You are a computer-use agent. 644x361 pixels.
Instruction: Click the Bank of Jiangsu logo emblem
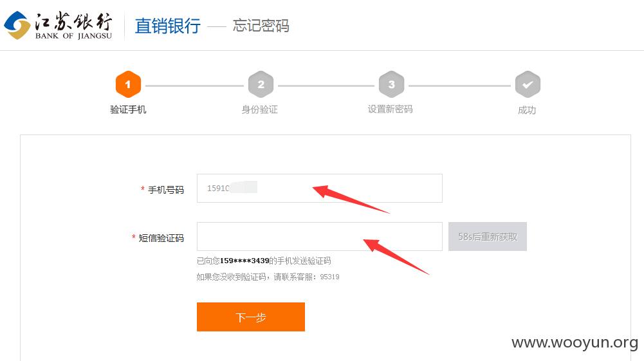(17, 26)
